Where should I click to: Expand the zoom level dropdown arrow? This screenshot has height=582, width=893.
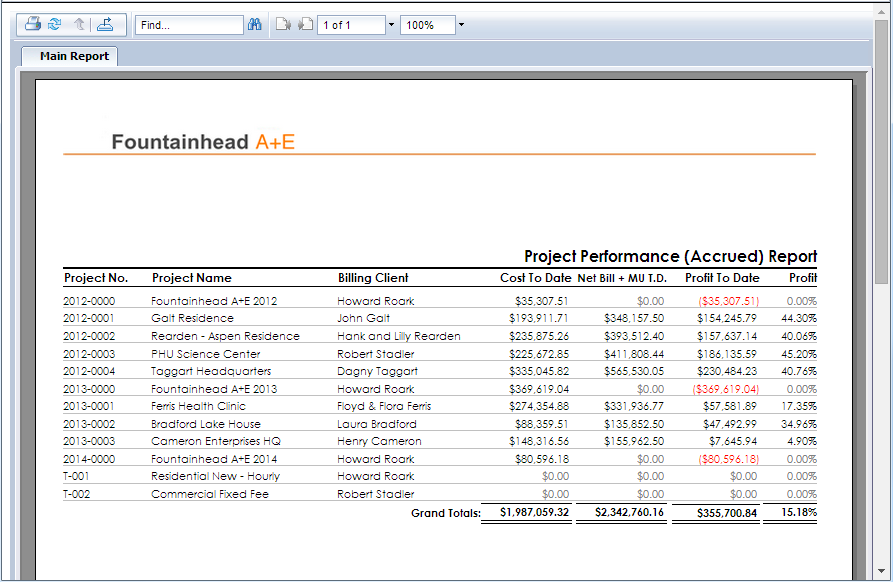[461, 25]
